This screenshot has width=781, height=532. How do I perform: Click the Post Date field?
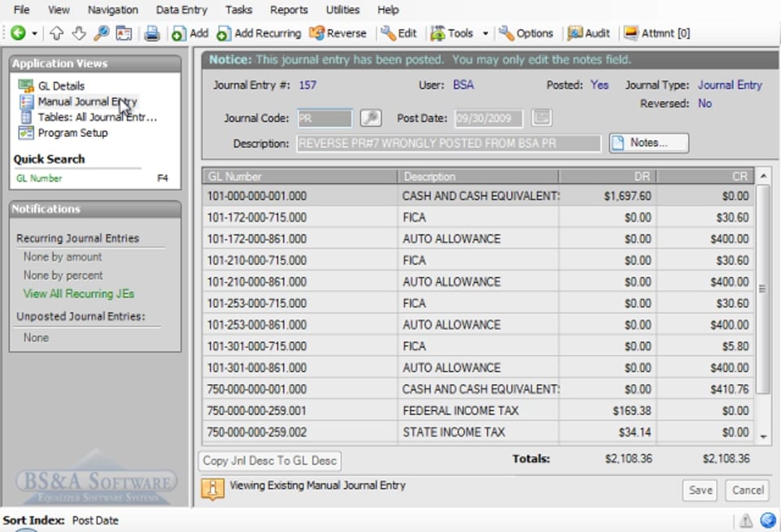tap(489, 119)
